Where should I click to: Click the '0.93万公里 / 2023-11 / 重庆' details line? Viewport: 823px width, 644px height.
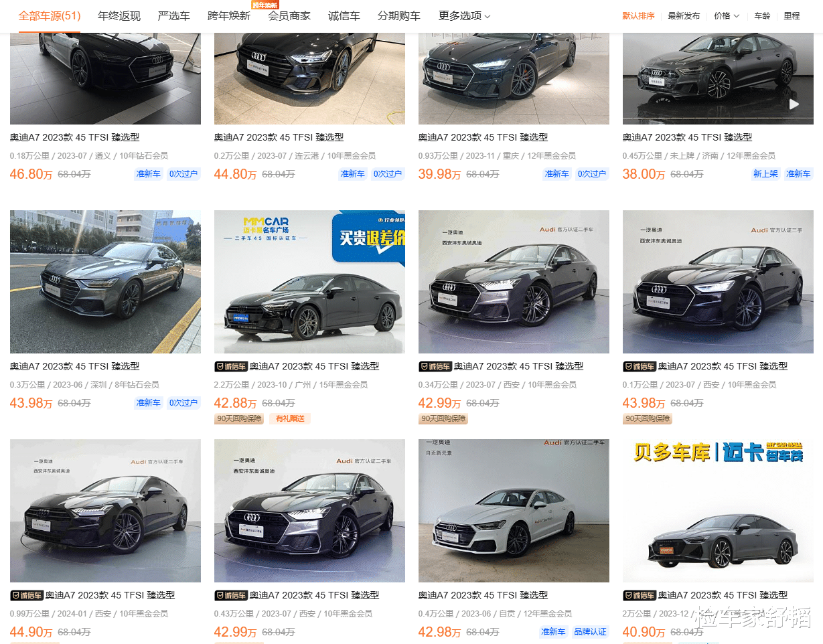pos(498,156)
